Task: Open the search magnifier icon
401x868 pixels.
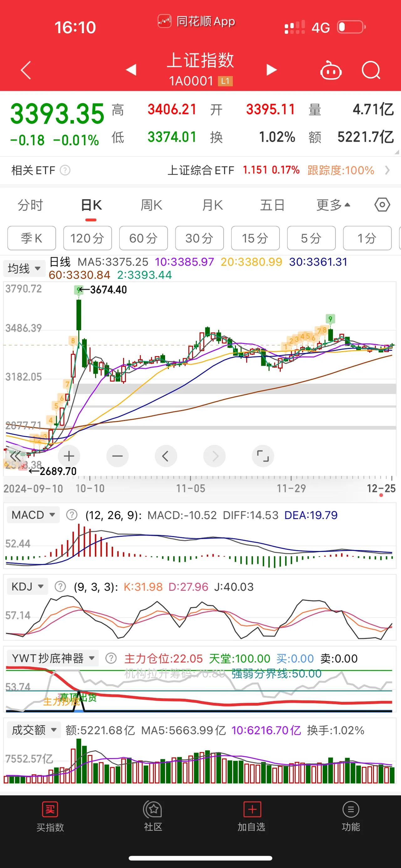Action: (371, 70)
